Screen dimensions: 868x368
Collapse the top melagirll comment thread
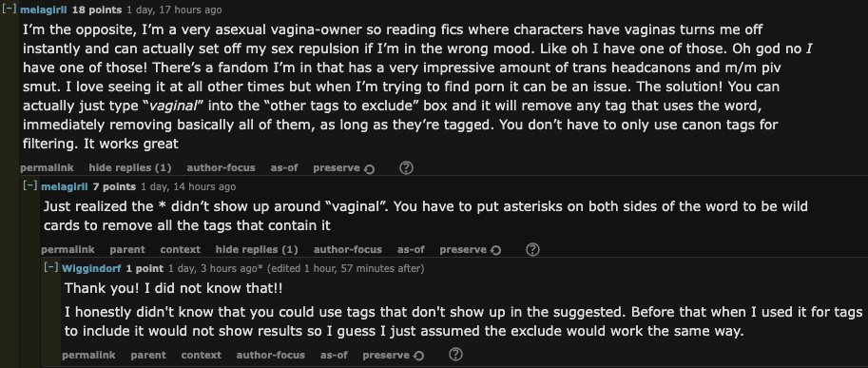tap(10, 10)
